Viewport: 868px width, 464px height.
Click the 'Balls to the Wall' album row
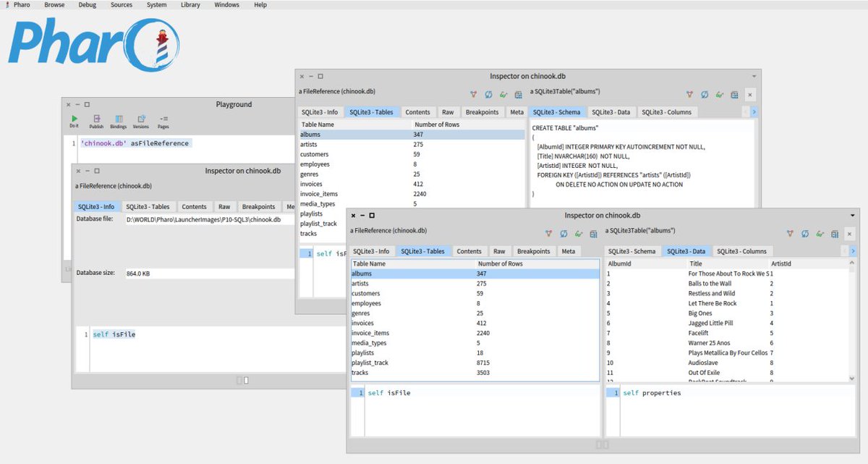(x=728, y=284)
